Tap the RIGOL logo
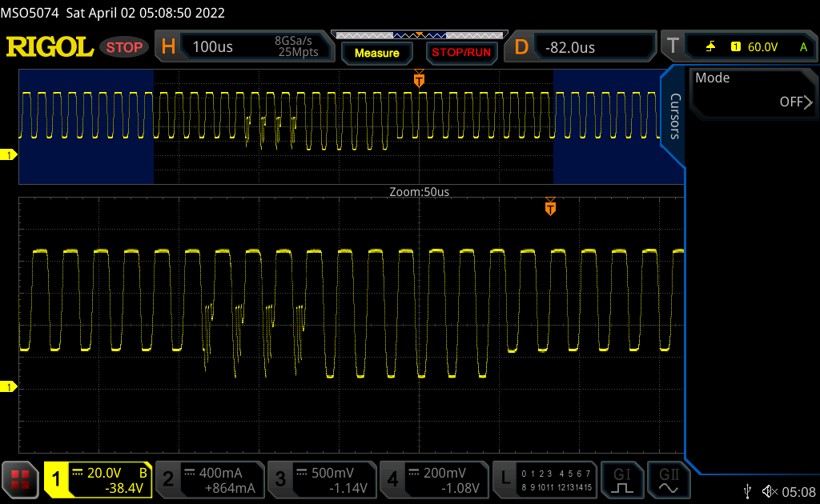The height and width of the screenshot is (504, 820). coord(50,47)
